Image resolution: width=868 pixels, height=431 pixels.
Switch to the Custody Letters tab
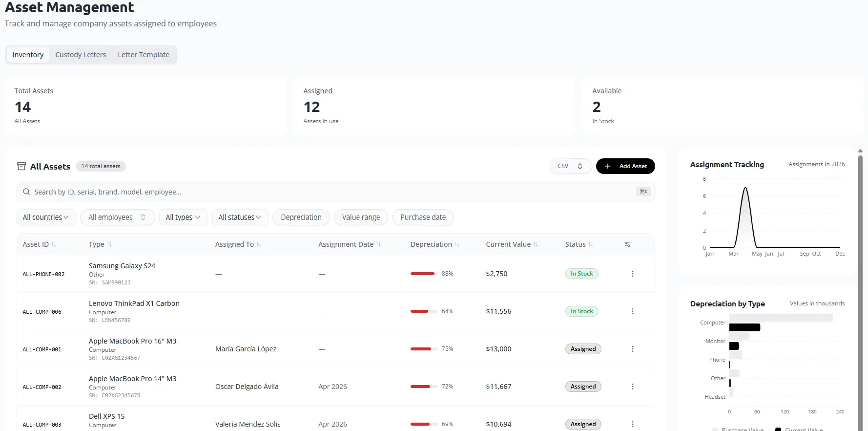[x=81, y=55]
